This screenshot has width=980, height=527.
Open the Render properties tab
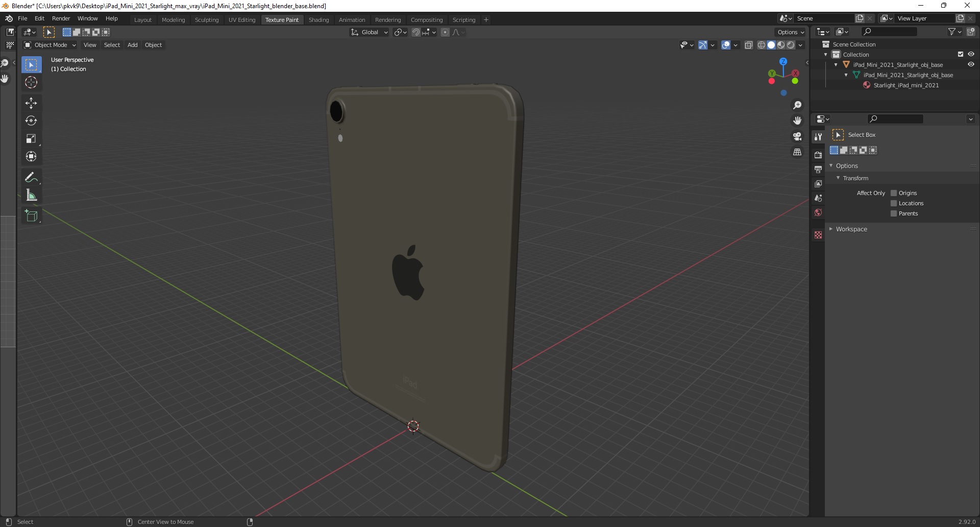818,155
